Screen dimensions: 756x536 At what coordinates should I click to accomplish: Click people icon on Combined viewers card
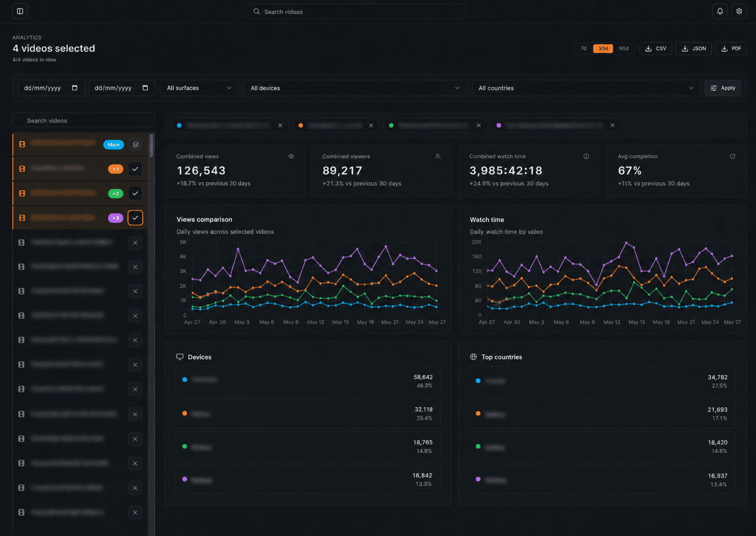point(438,156)
